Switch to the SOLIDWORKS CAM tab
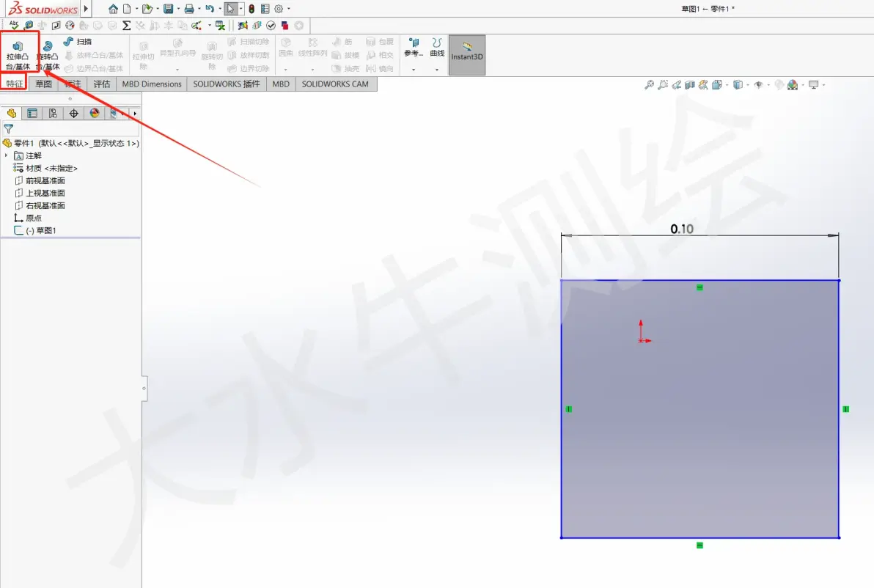 335,84
